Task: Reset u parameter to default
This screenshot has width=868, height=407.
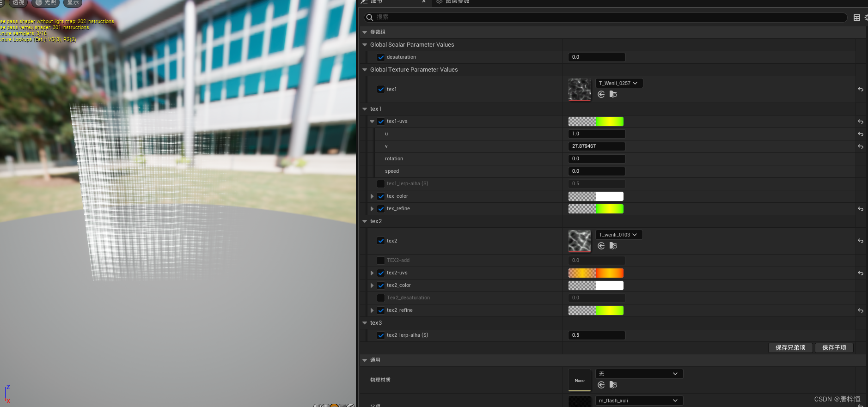Action: click(861, 134)
